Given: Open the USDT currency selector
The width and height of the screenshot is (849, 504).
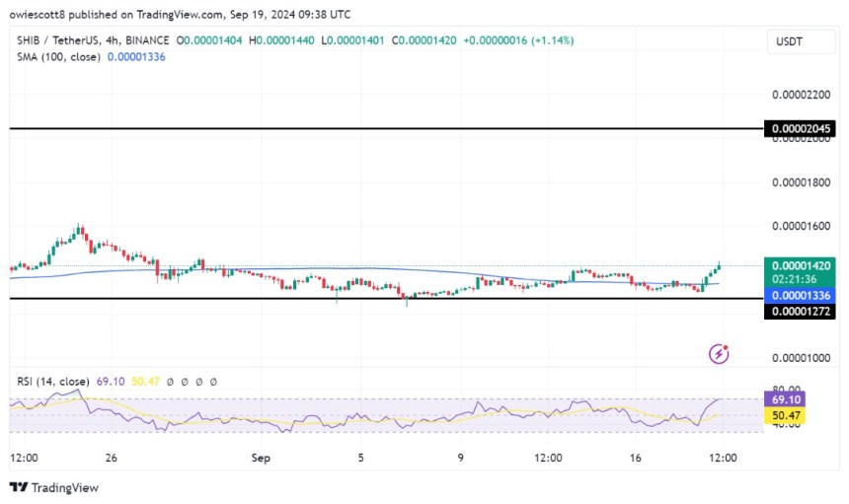Looking at the screenshot, I should click(801, 41).
